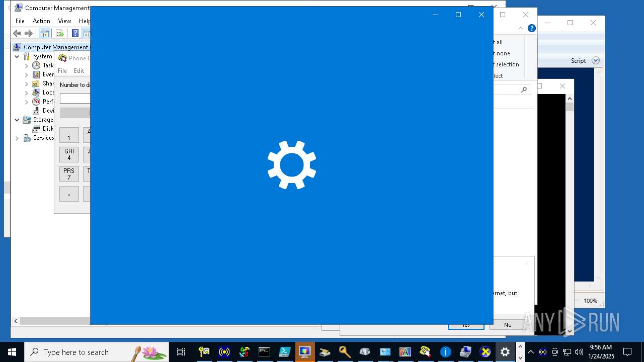Collapse Storage tree node

(17, 120)
